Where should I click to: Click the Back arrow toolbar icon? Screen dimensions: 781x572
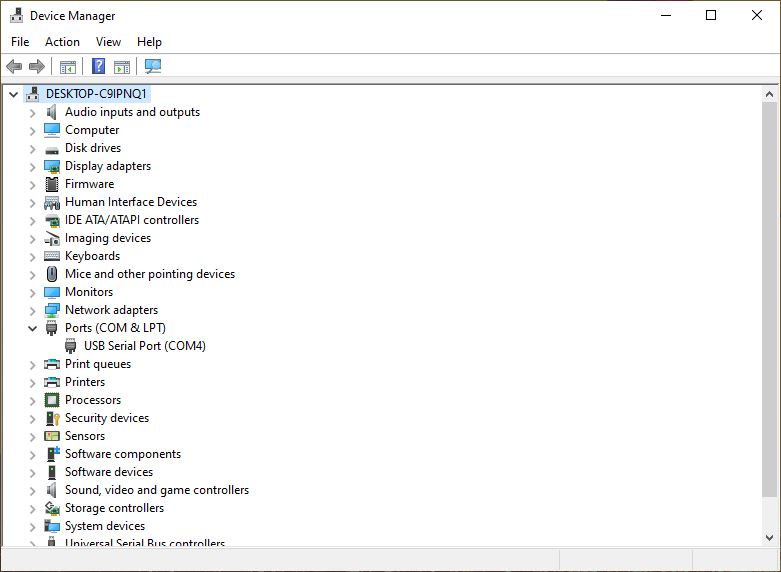(14, 67)
